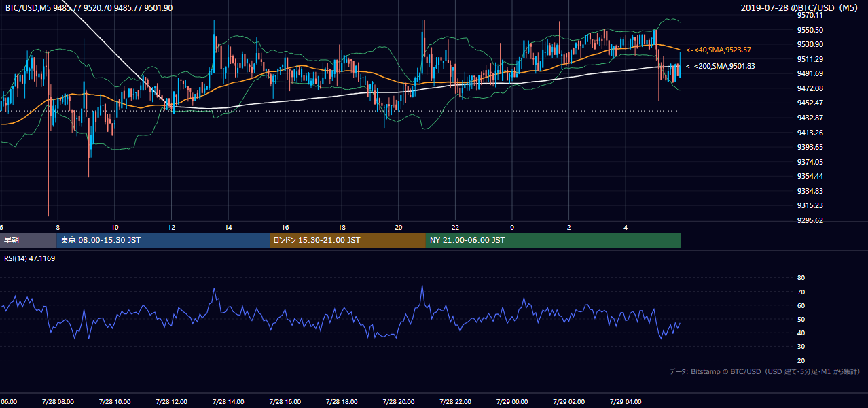Click the 7/28 20:00 time label

point(398,402)
